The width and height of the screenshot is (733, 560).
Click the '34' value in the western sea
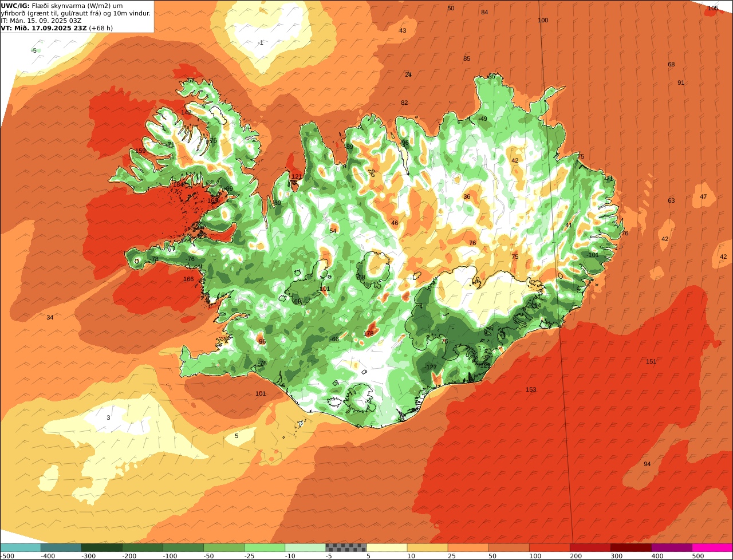[50, 317]
